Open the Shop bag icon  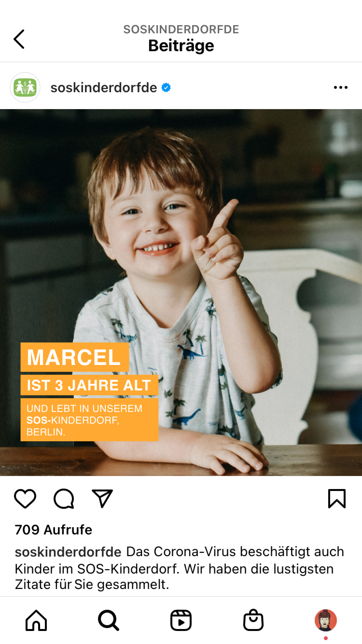253,620
